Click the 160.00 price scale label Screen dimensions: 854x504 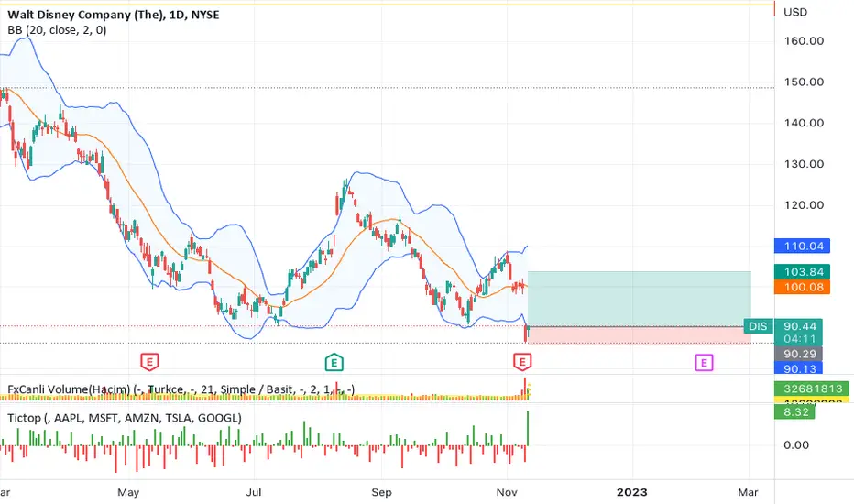pyautogui.click(x=804, y=41)
